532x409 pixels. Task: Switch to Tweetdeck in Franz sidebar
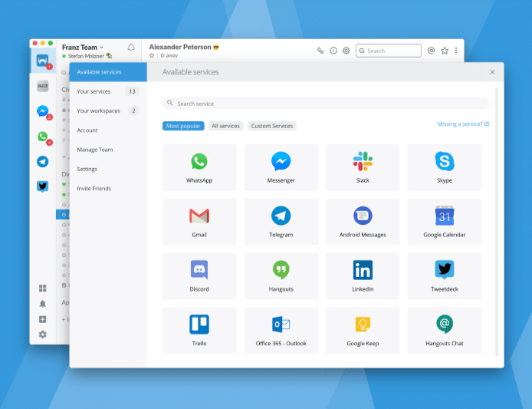(x=43, y=186)
